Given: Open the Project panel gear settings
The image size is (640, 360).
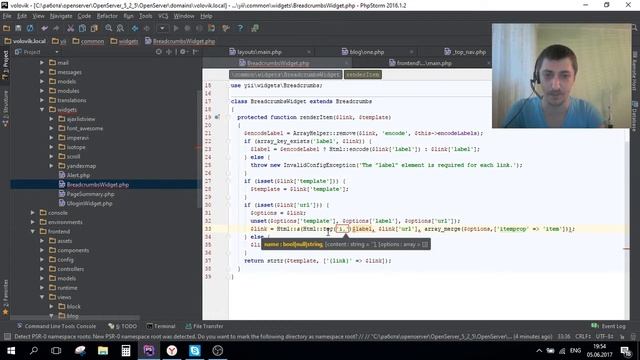Looking at the screenshot, I should 183,52.
